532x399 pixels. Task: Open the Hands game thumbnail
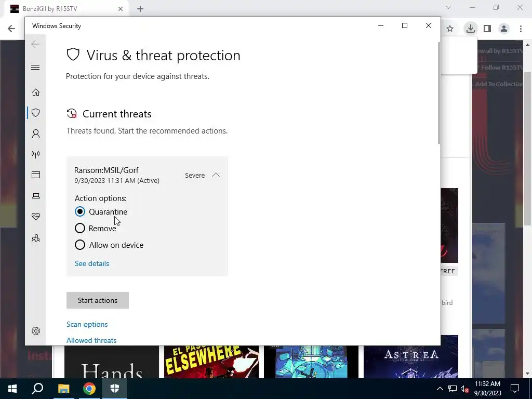(x=112, y=362)
